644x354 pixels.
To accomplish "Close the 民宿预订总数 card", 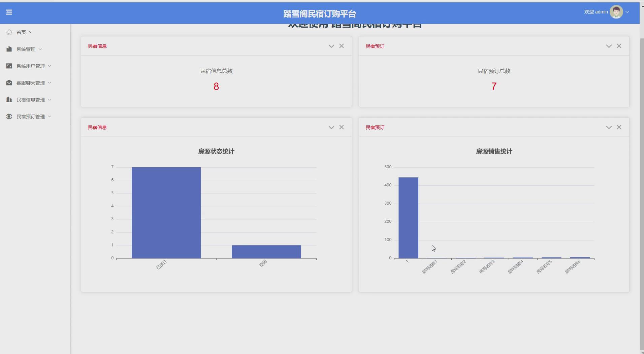I will 619,46.
